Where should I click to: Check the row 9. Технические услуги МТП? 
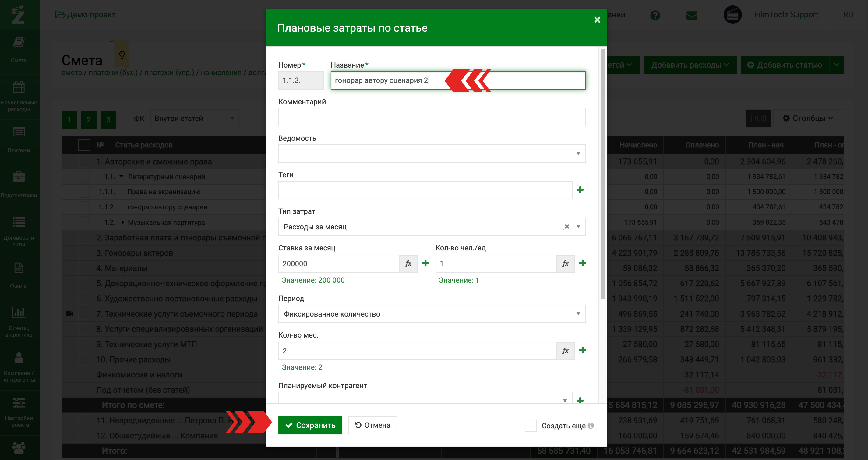(84, 345)
